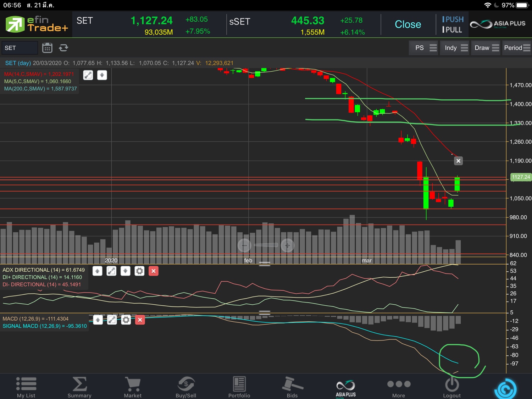Move the ADX panel down
532x399 pixels.
[125, 271]
